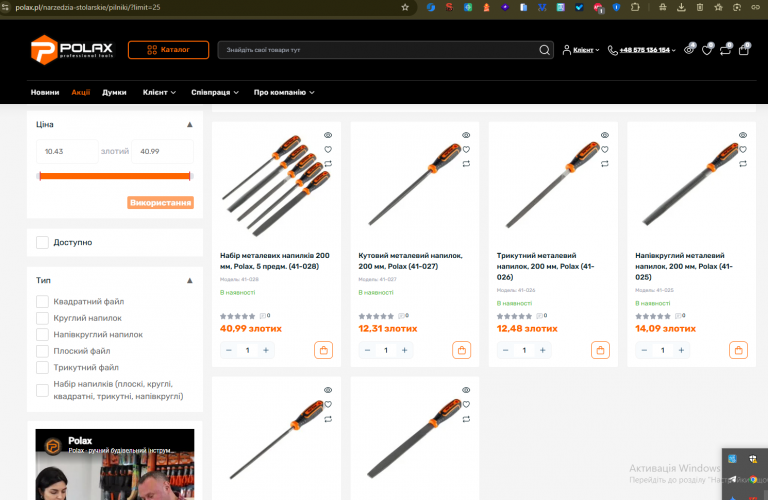Add 41-028 file set to wishlist

(328, 149)
